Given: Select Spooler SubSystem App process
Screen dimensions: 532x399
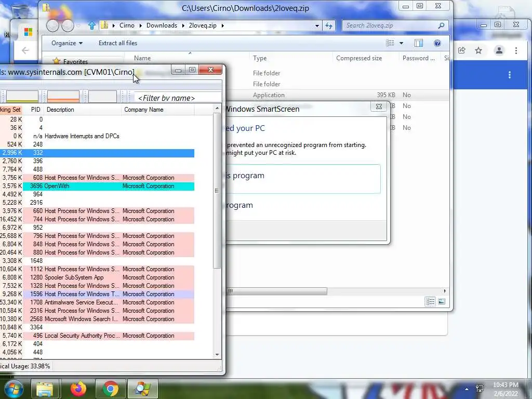Looking at the screenshot, I should coord(97,277).
